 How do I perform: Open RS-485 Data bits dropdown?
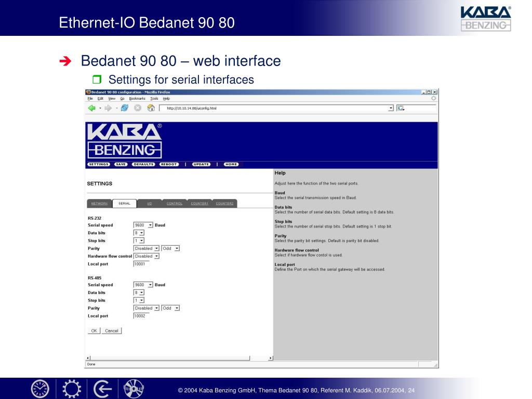(x=142, y=292)
